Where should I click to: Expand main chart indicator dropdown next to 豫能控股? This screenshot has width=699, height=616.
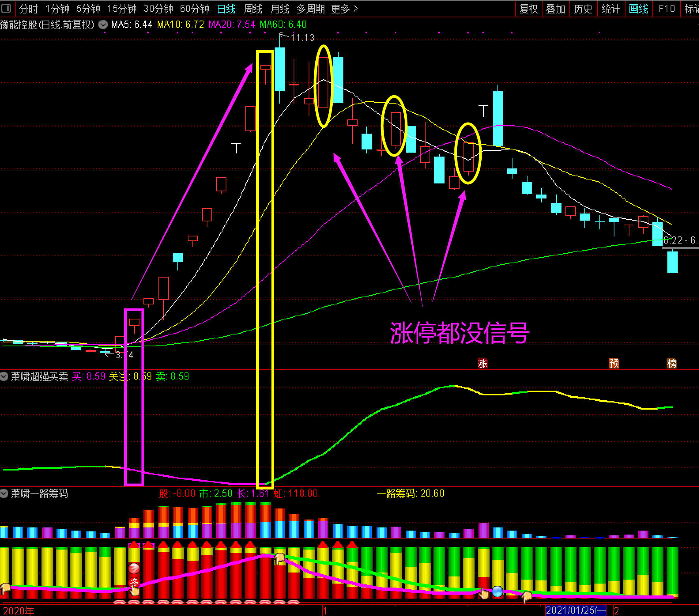(103, 25)
